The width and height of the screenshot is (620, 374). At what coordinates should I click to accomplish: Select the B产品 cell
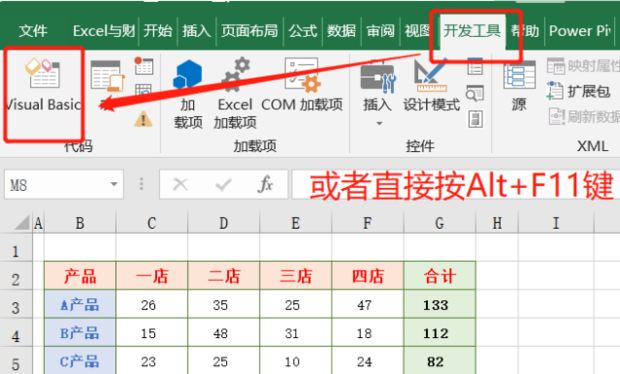pos(80,333)
